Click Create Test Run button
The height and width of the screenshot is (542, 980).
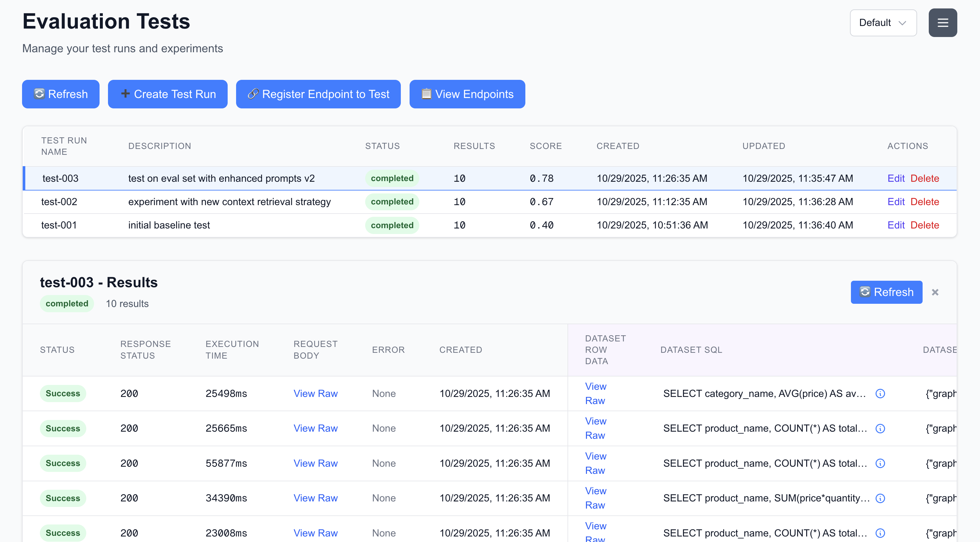[x=167, y=94]
